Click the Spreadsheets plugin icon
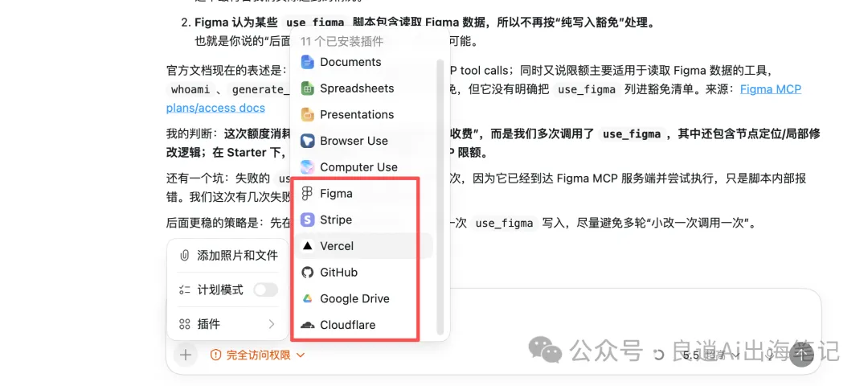This screenshot has height=386, width=868. tap(307, 88)
